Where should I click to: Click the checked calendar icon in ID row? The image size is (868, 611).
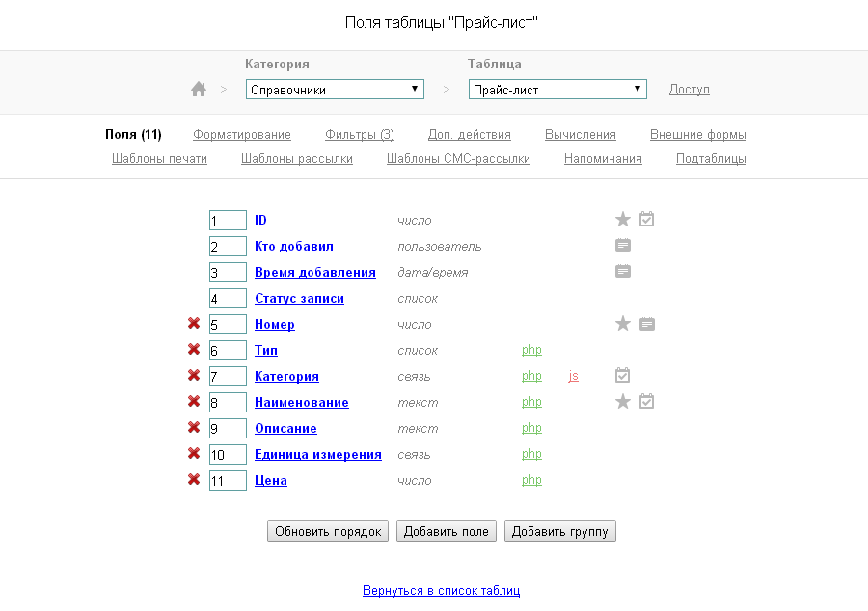click(x=647, y=220)
